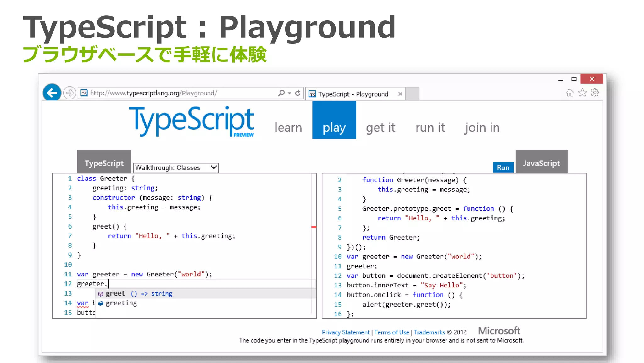
Task: Open the address bar dropdown arrow
Action: (289, 93)
